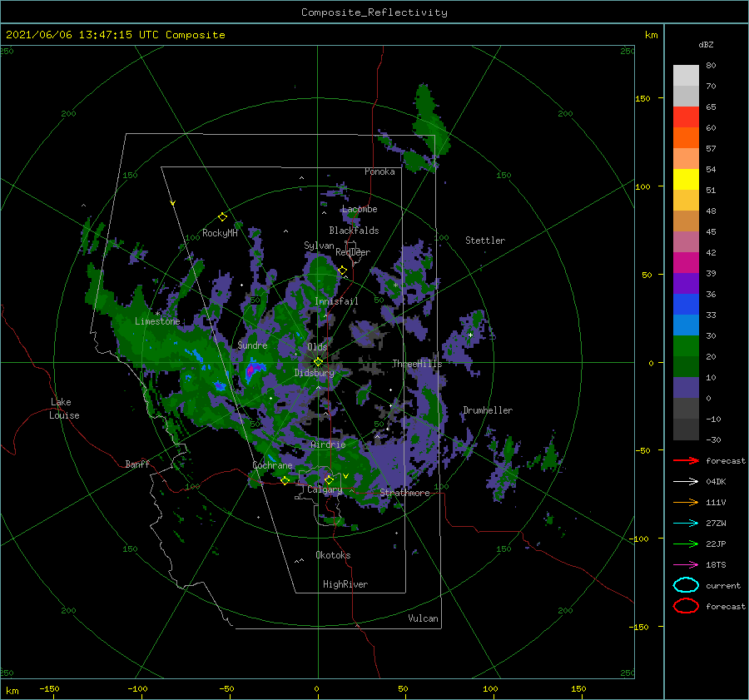Click the Didsbury city label
The image size is (749, 700).
[315, 373]
